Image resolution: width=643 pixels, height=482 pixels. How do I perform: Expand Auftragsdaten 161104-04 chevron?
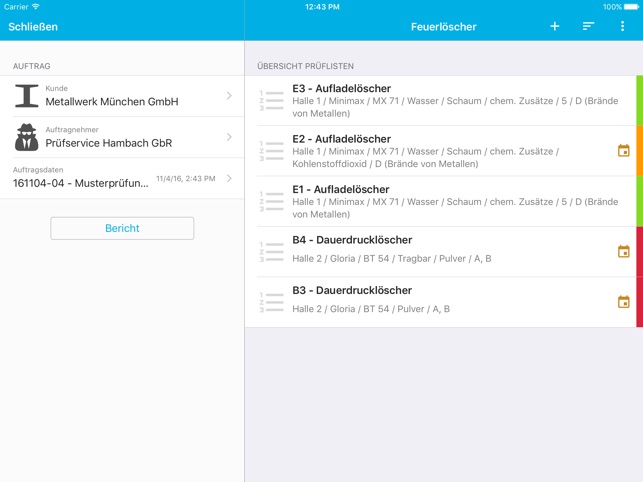[229, 178]
